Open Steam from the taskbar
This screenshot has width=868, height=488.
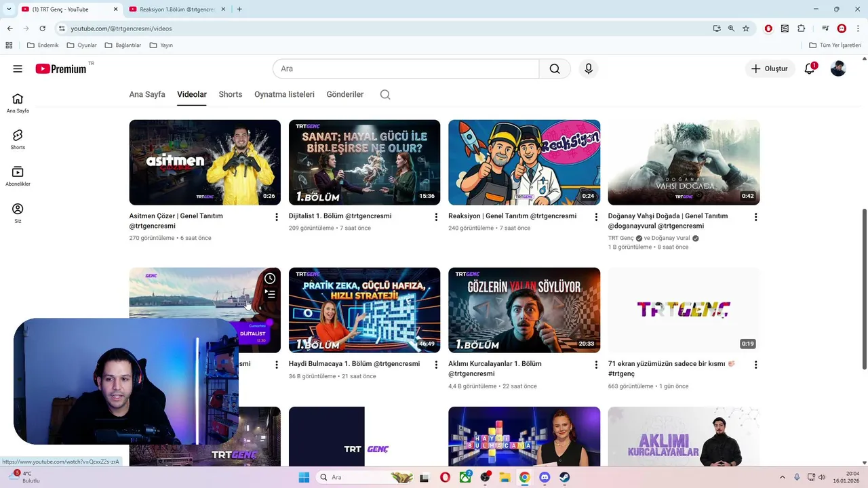tap(564, 477)
